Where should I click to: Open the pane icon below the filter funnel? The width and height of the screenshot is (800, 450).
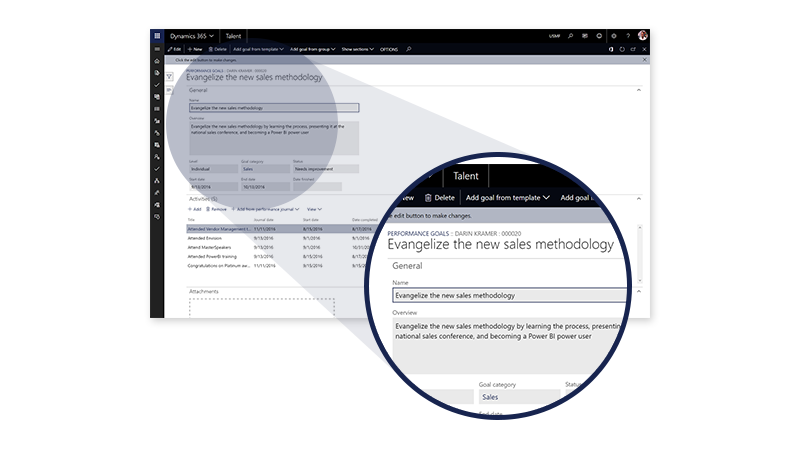coord(169,90)
